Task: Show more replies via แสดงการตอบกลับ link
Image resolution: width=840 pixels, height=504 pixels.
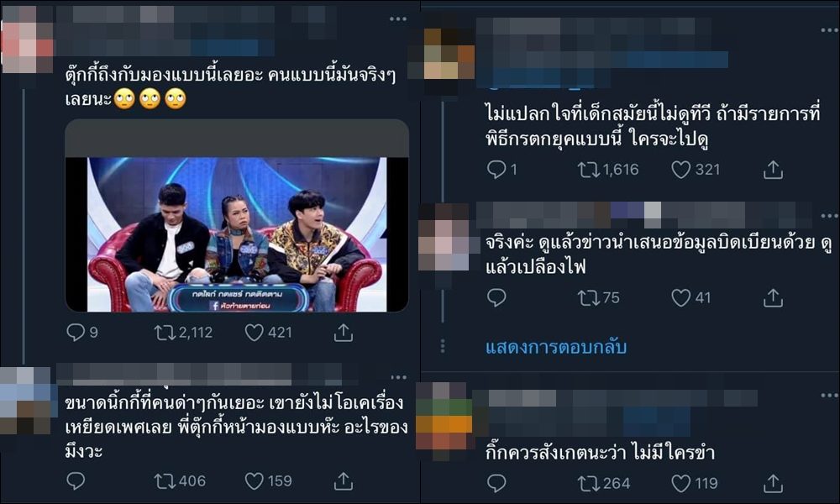Action: (556, 347)
